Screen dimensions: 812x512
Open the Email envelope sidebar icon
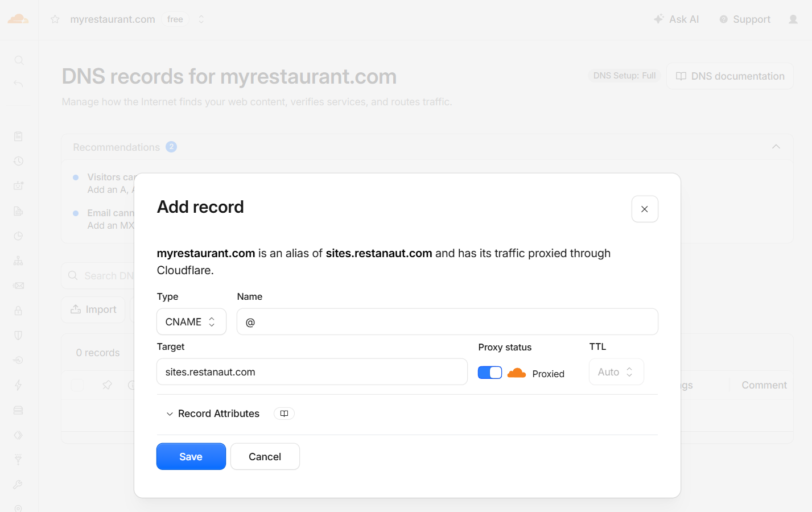18,286
